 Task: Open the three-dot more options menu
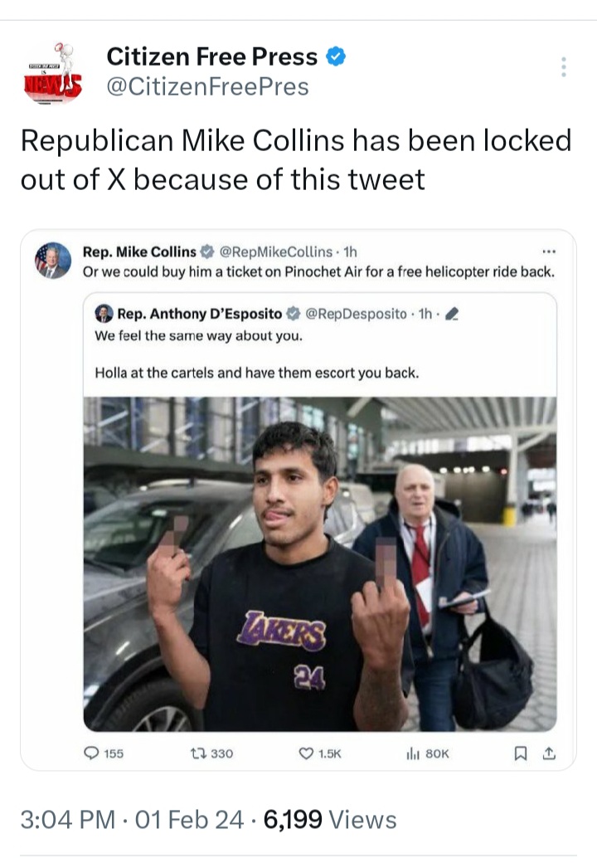click(563, 66)
